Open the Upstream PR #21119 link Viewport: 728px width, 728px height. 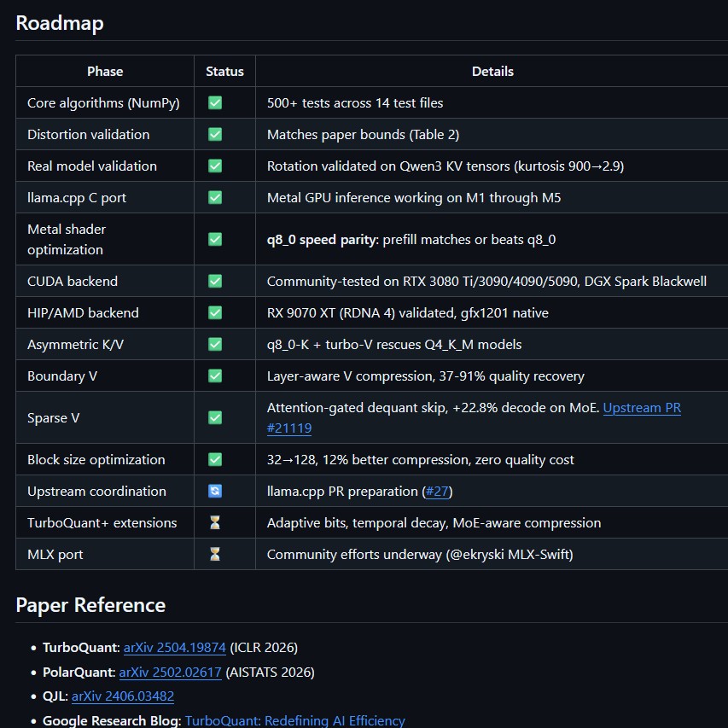pyautogui.click(x=641, y=408)
